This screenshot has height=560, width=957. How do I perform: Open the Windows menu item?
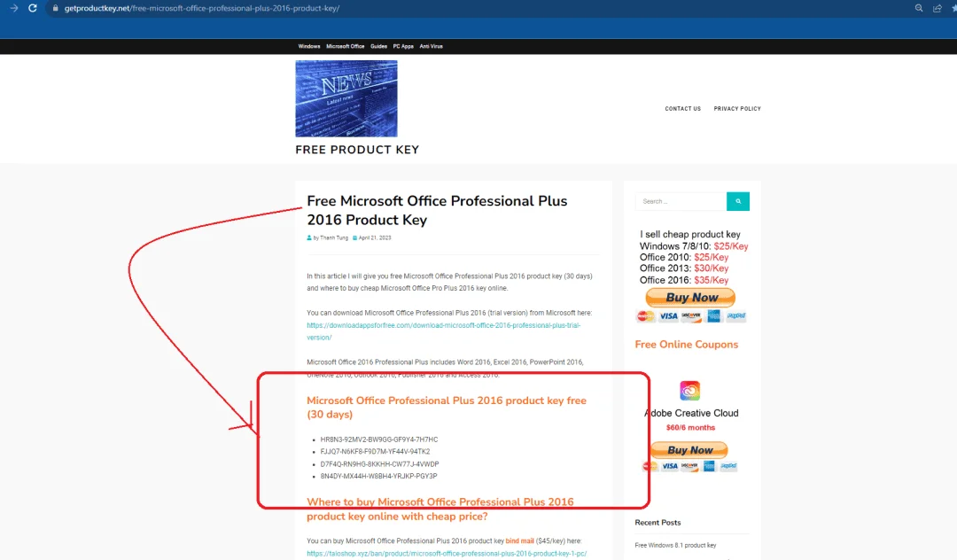(309, 46)
